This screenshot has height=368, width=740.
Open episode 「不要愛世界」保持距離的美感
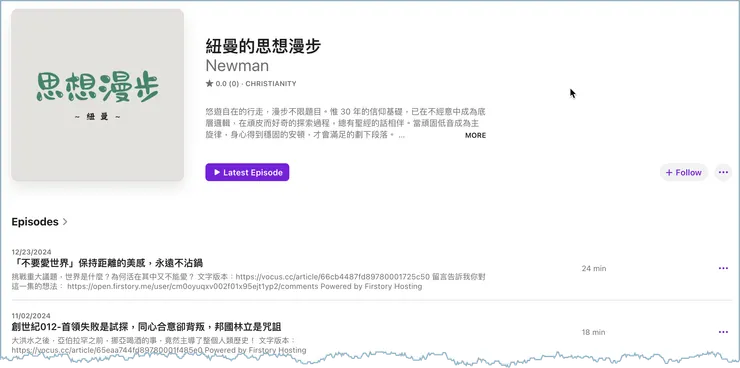tap(107, 263)
